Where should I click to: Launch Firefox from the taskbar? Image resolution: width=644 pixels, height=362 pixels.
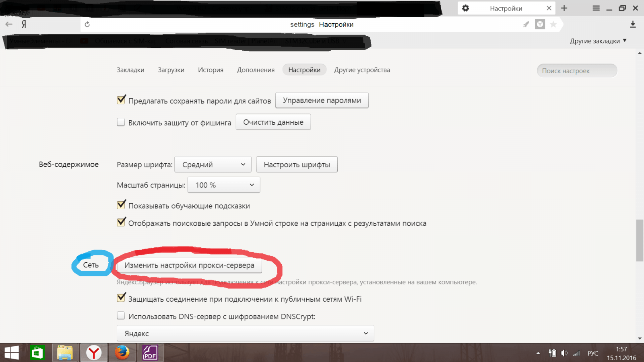coord(122,353)
